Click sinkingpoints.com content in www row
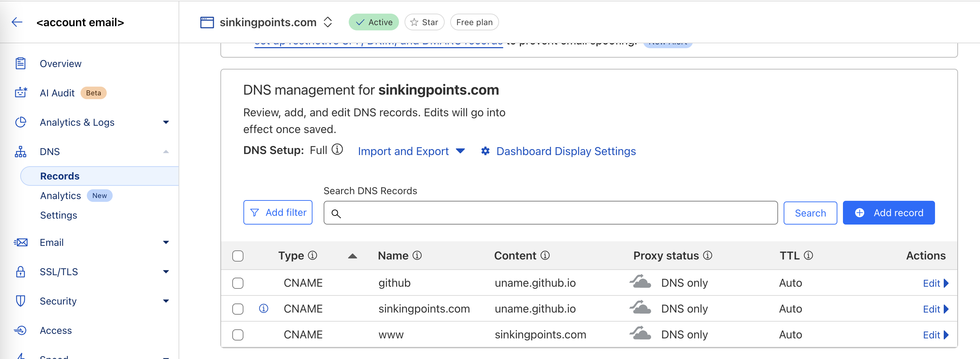The image size is (980, 359). click(x=540, y=335)
